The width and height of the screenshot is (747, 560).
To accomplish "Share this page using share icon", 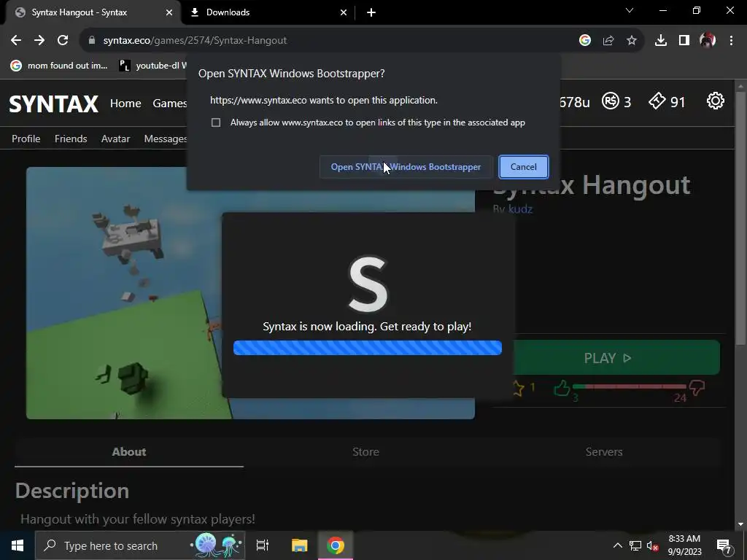I will coord(608,41).
